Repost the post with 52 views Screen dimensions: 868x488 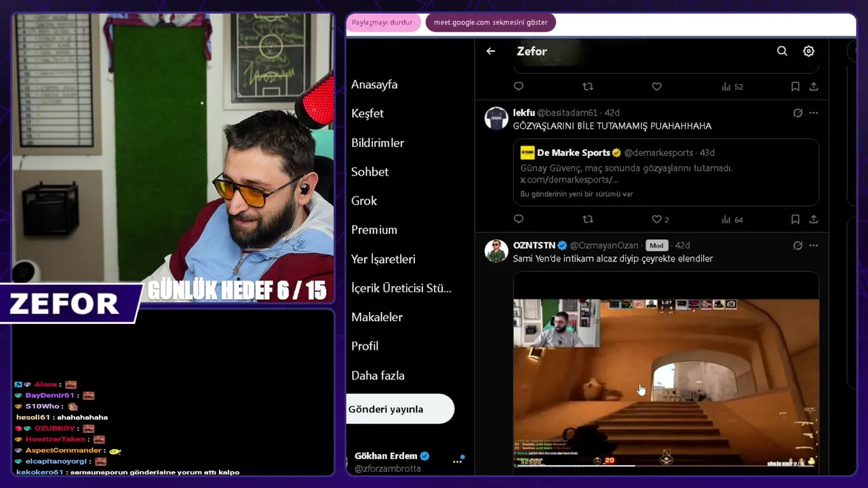pos(588,86)
